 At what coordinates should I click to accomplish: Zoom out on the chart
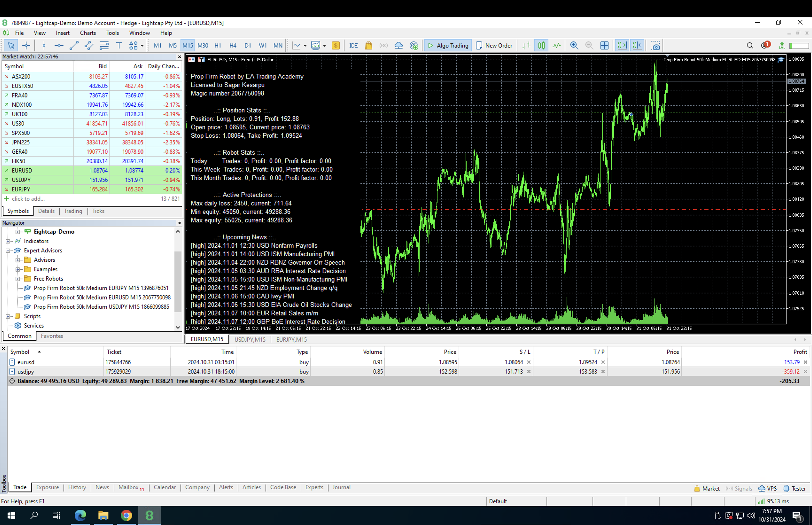(589, 45)
